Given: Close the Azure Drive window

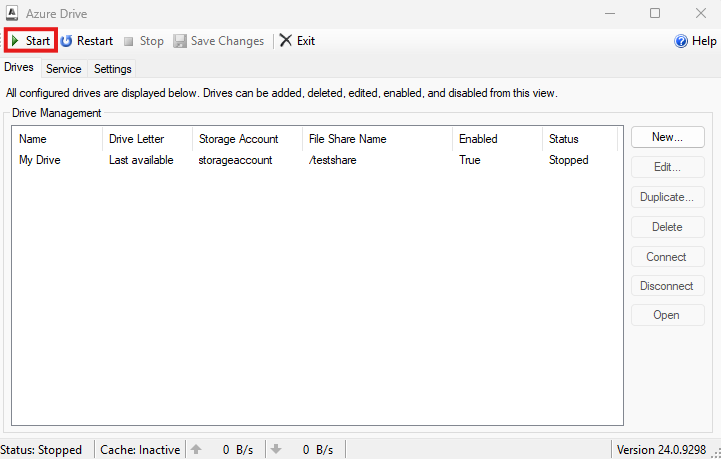Looking at the screenshot, I should [x=700, y=13].
